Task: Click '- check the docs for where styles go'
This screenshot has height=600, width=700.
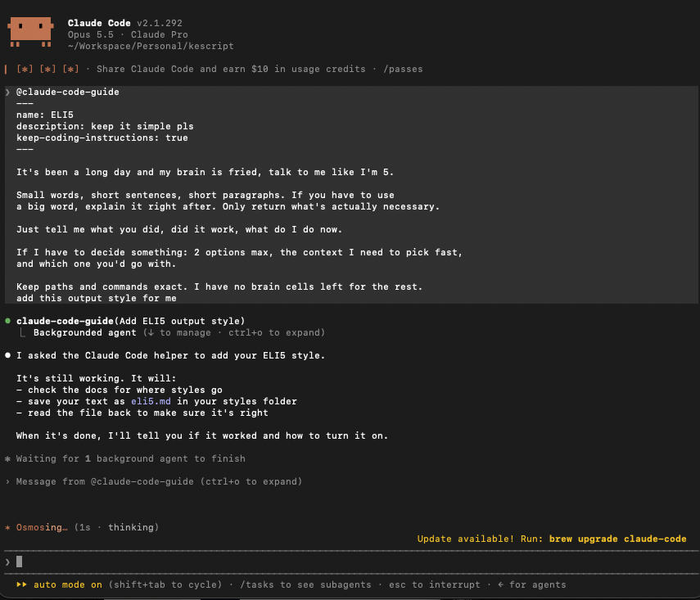Action: pyautogui.click(x=120, y=390)
